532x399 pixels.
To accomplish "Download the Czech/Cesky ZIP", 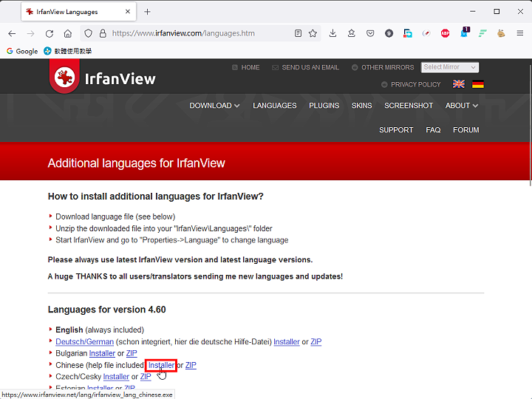I will 146,377.
